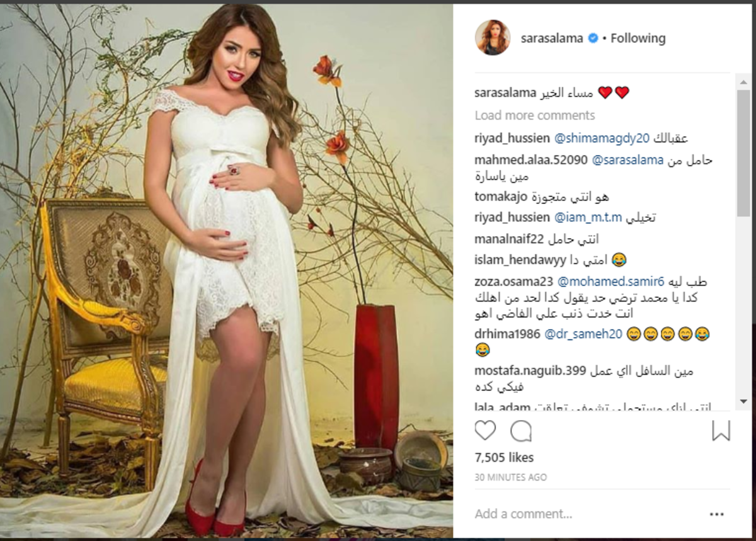Image resolution: width=756 pixels, height=541 pixels.
Task: Open comment via speech bubble icon
Action: tap(521, 431)
